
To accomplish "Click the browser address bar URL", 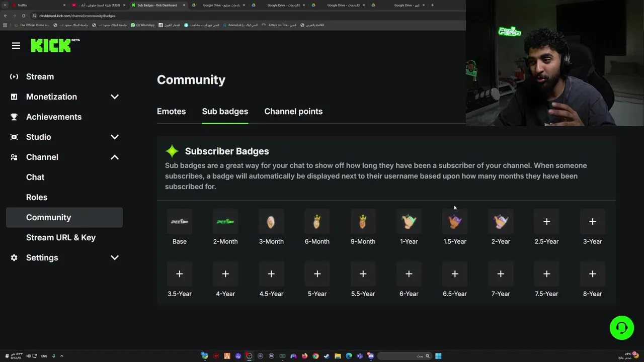I will 77,16.
